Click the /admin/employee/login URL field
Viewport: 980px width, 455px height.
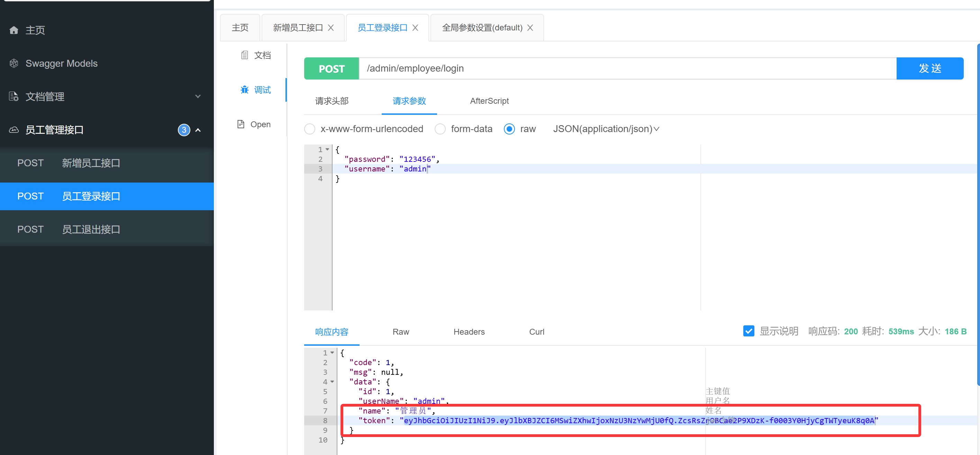627,68
